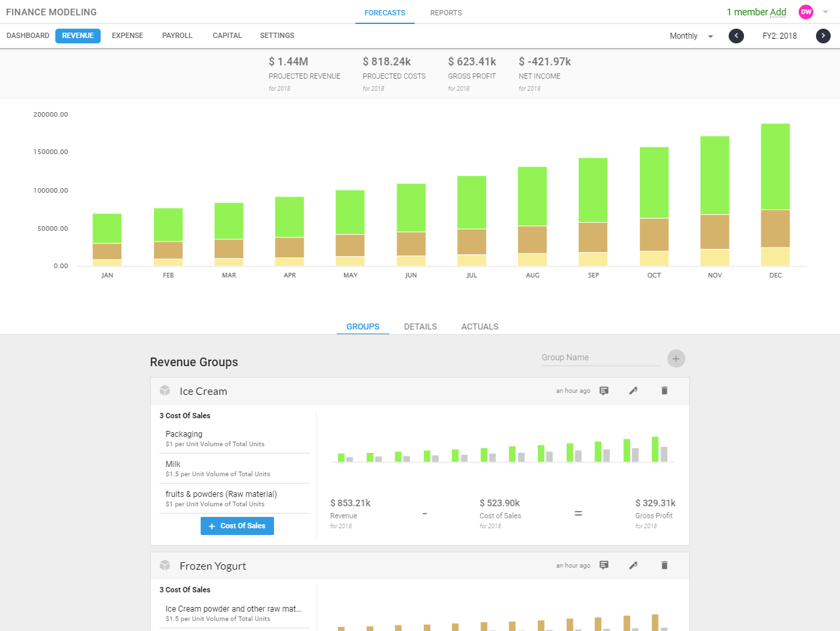Open comments for Ice Cream group
Viewport: 840px width, 631px height.
604,391
